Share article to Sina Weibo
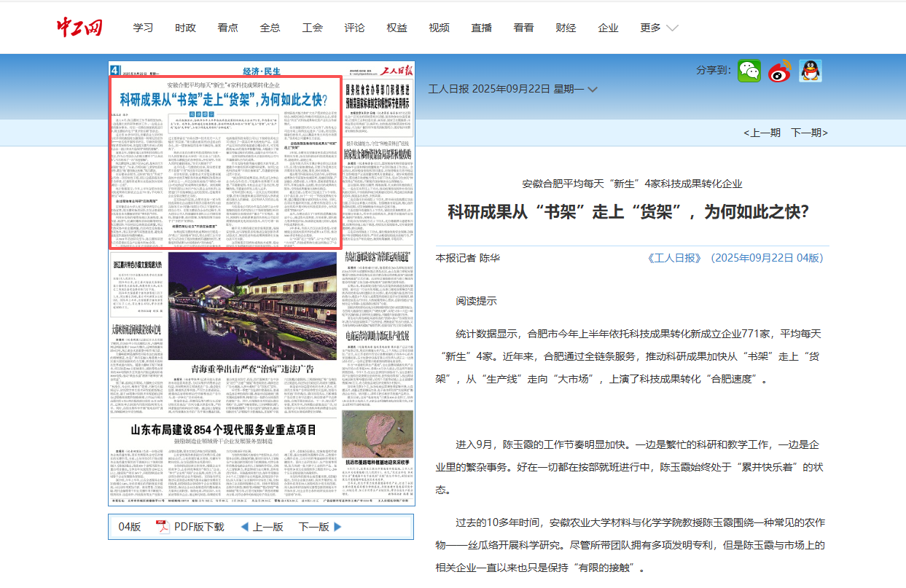The width and height of the screenshot is (906, 588). click(779, 71)
